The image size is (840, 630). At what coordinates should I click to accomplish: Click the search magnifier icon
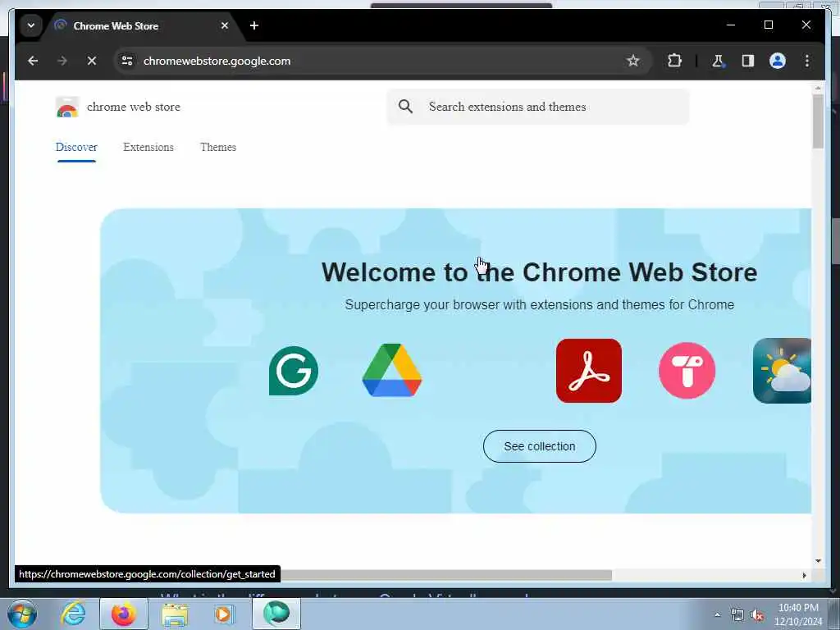pos(405,107)
